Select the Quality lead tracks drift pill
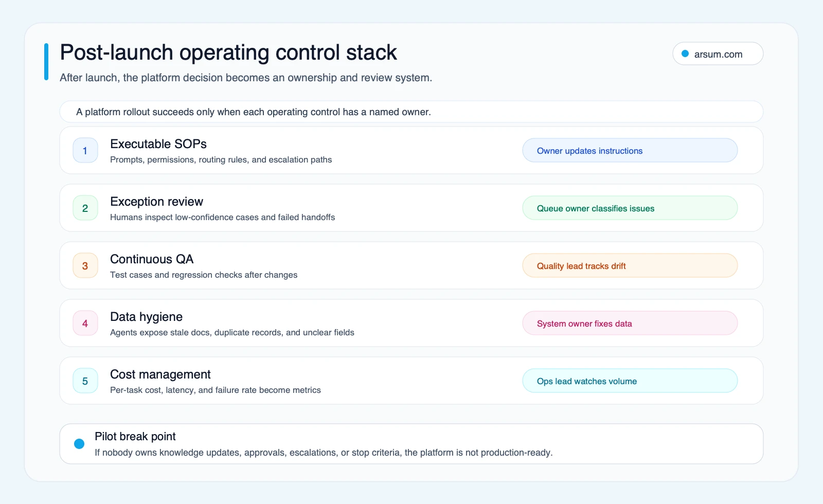The width and height of the screenshot is (823, 504). (x=630, y=265)
